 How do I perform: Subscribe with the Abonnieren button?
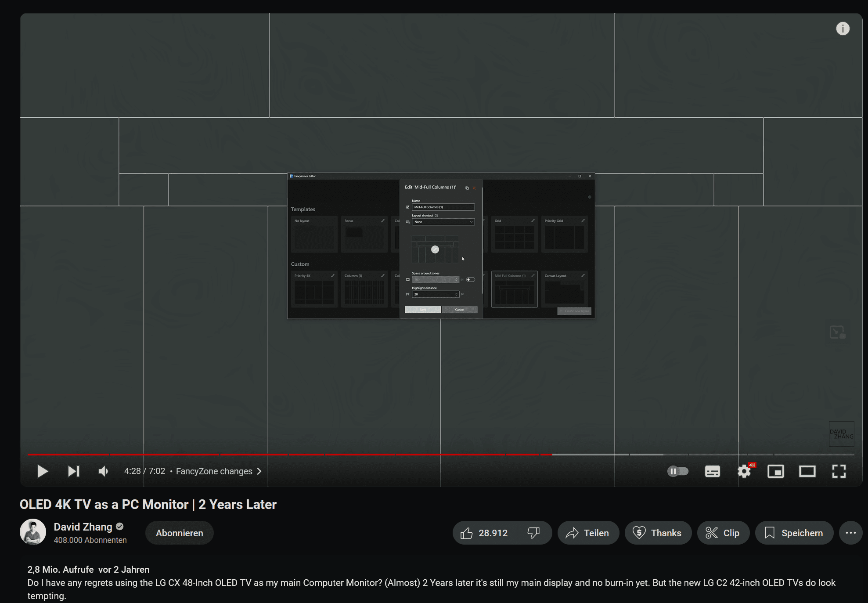pyautogui.click(x=180, y=533)
